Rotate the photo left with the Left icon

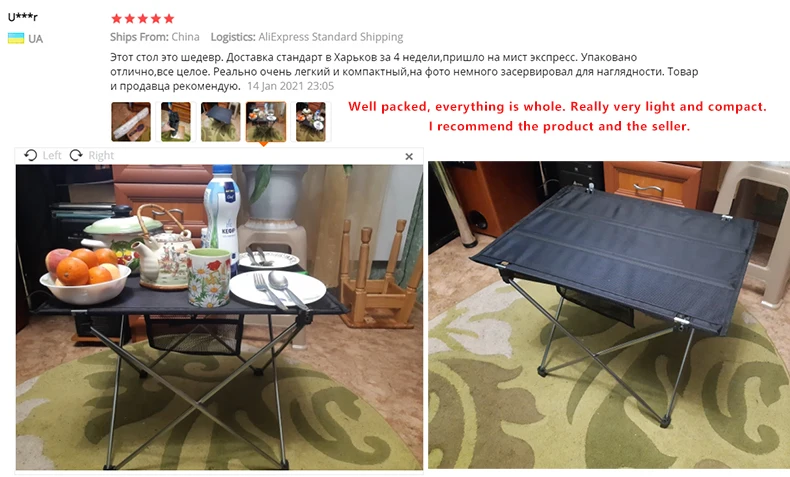pyautogui.click(x=30, y=155)
